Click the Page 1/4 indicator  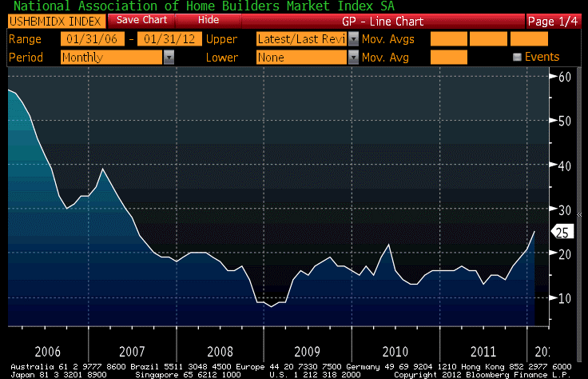553,22
